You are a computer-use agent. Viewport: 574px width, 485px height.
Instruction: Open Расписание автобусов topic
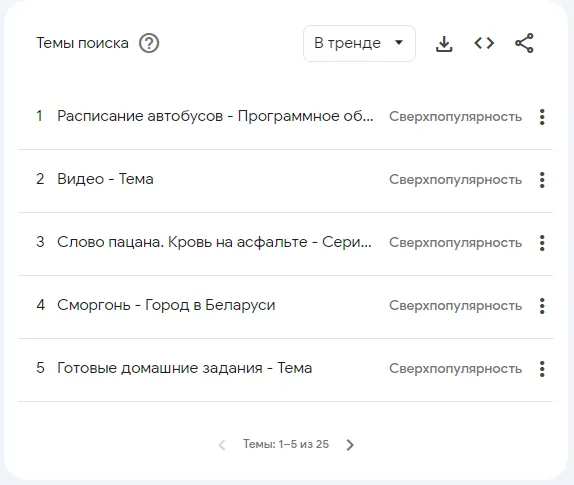click(x=215, y=116)
